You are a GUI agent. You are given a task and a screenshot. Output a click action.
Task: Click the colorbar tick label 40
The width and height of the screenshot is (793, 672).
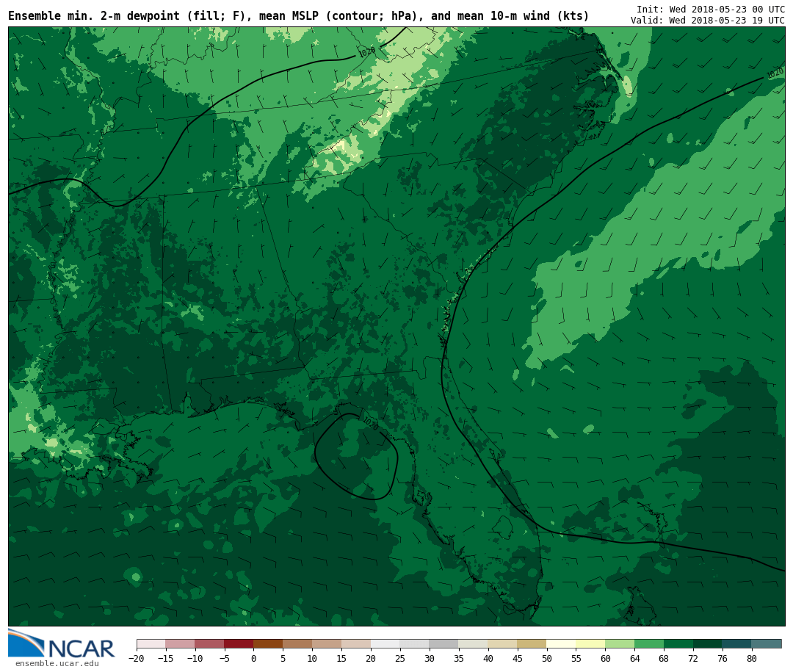point(488,658)
